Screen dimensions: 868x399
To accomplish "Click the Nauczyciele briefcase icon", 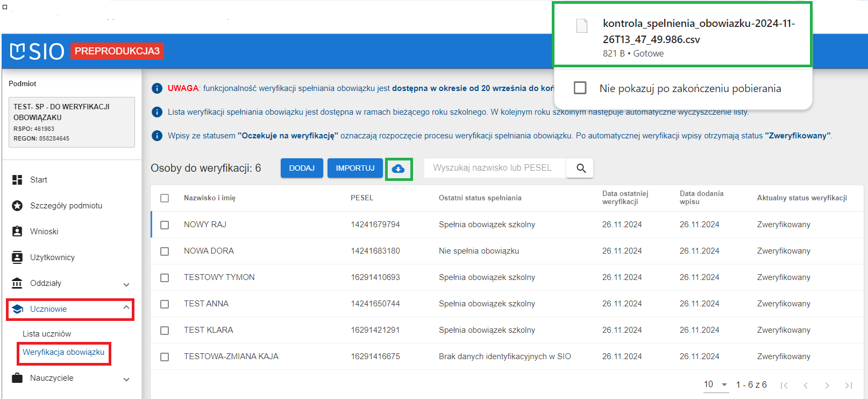I will click(x=17, y=378).
